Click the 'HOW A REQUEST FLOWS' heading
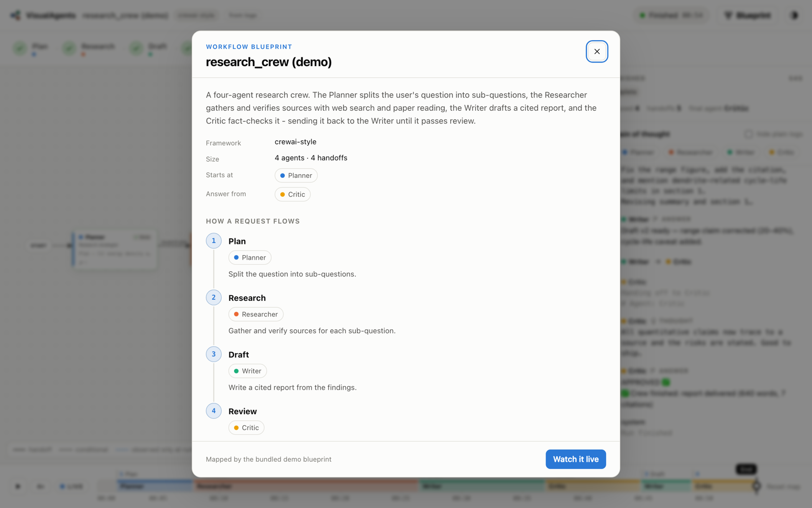 coord(253,221)
